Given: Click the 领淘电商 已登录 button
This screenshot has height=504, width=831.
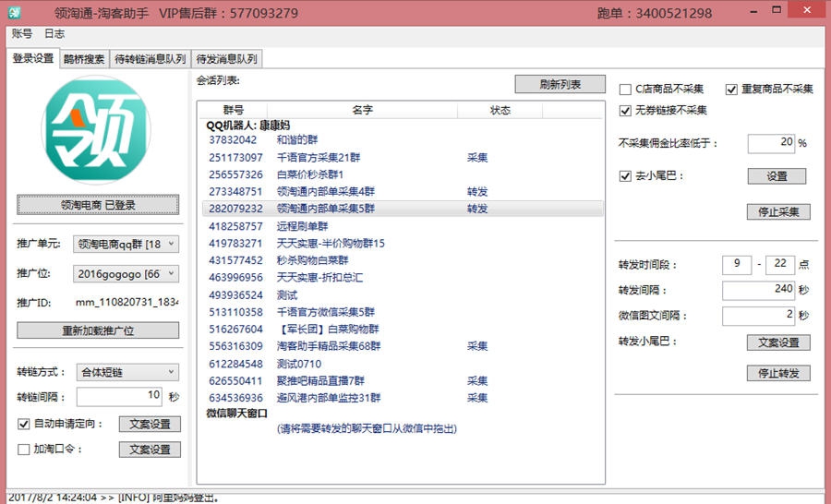Looking at the screenshot, I should [98, 205].
